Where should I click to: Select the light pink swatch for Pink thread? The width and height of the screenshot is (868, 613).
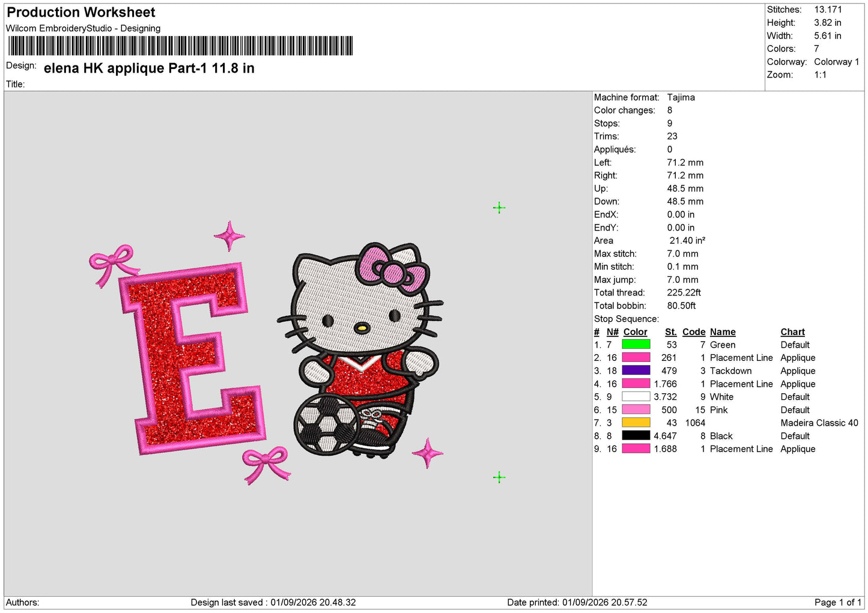point(636,410)
